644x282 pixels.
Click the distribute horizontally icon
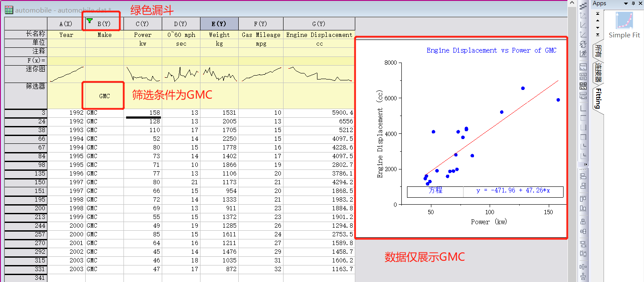583,267
